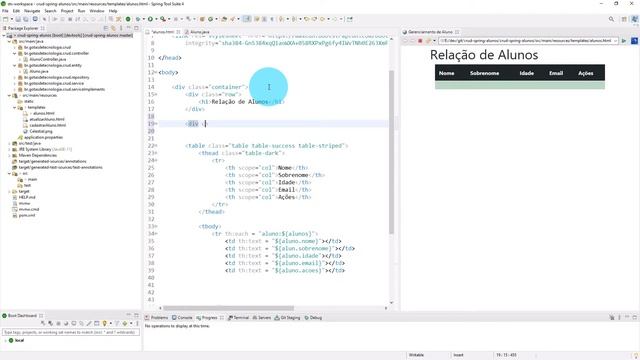The width and height of the screenshot is (640, 360).
Task: Click the Nome header in preview table
Action: point(447,73)
